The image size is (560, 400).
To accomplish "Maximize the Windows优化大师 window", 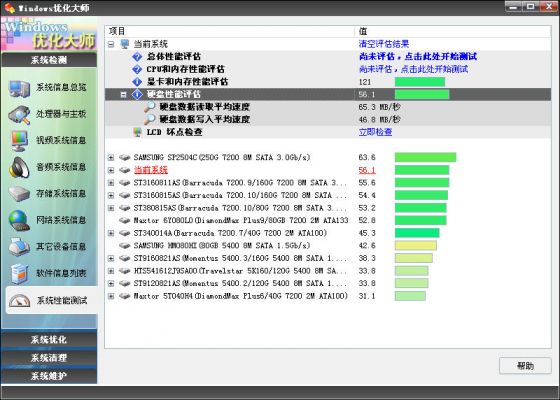I will (531, 7).
